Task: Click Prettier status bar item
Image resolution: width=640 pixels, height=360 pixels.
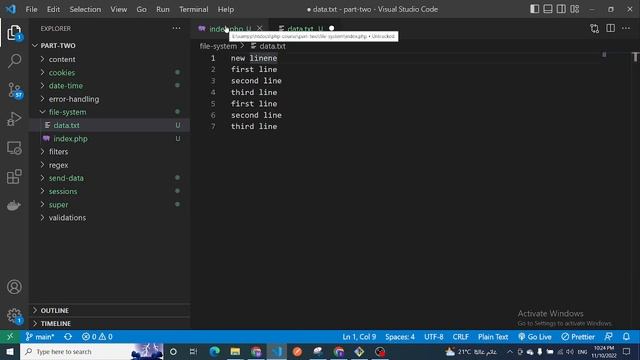Action: [x=578, y=337]
